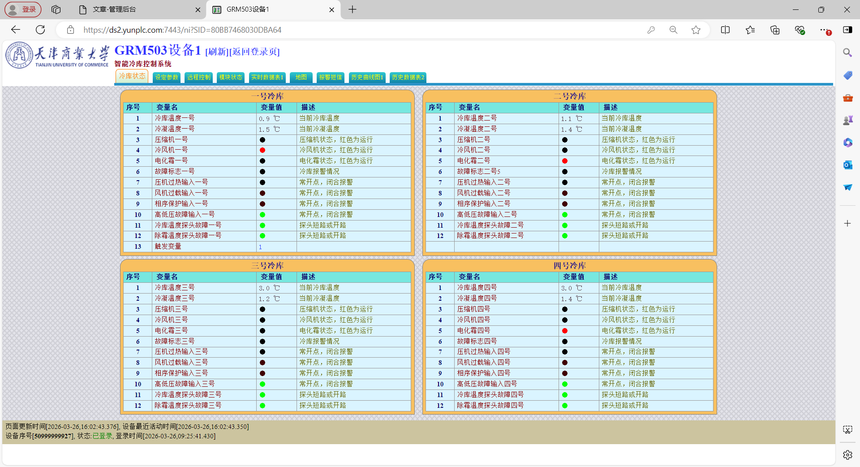Click Tianjin University of Commerce logo

[57, 56]
